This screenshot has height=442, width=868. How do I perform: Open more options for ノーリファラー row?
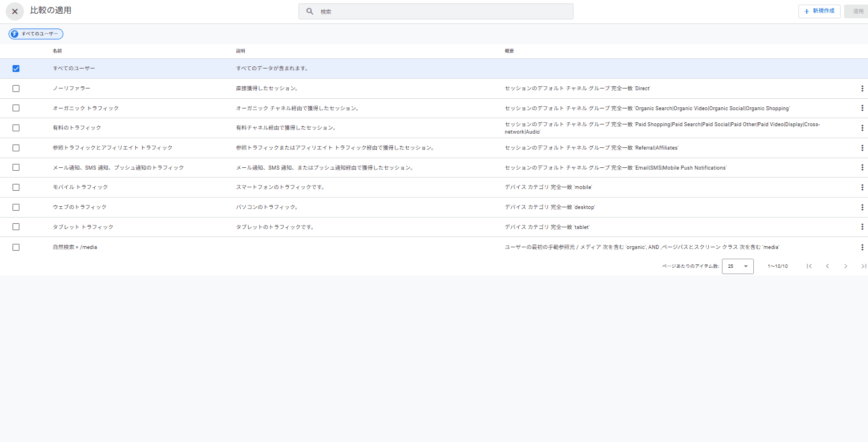click(862, 89)
